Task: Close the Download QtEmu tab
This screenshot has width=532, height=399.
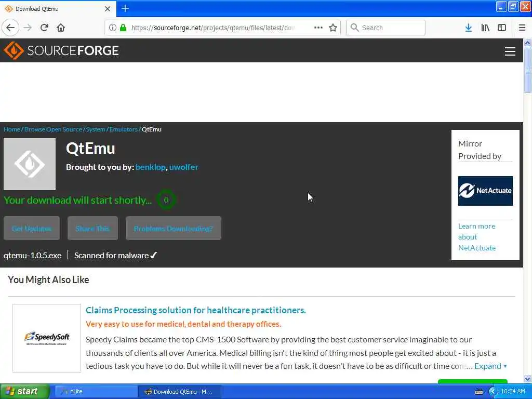Action: tap(108, 9)
